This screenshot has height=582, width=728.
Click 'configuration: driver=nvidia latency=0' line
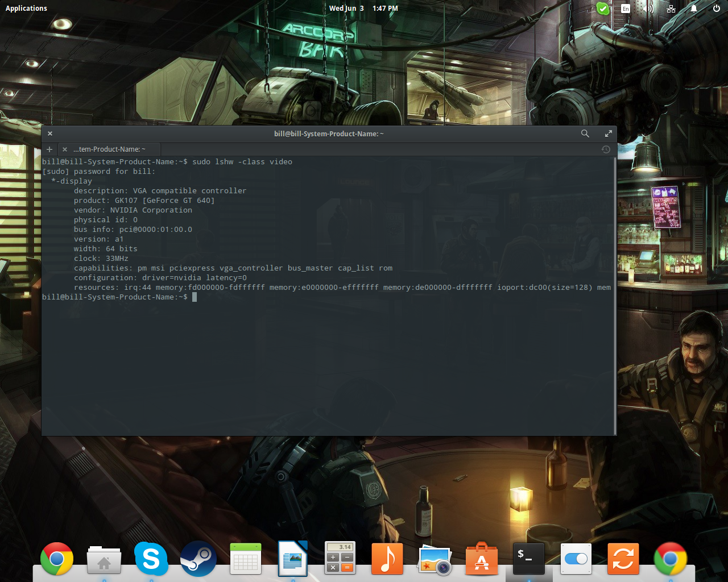tap(160, 278)
